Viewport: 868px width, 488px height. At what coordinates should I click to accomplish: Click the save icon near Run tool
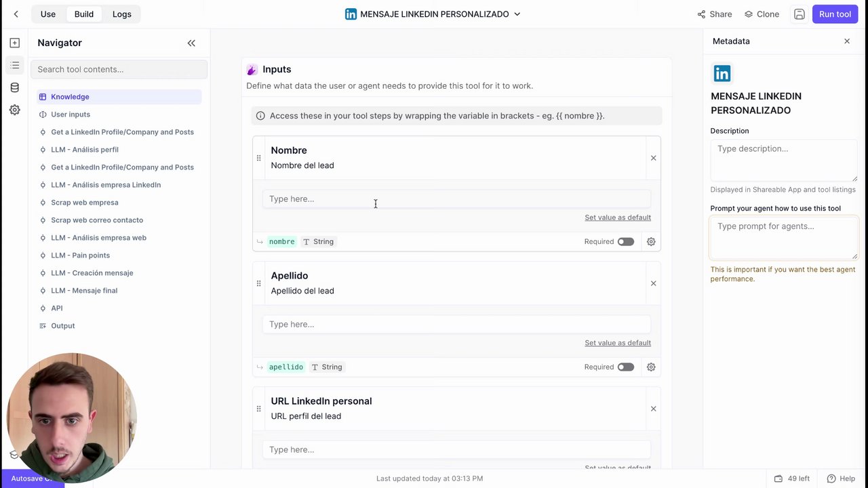pyautogui.click(x=800, y=14)
